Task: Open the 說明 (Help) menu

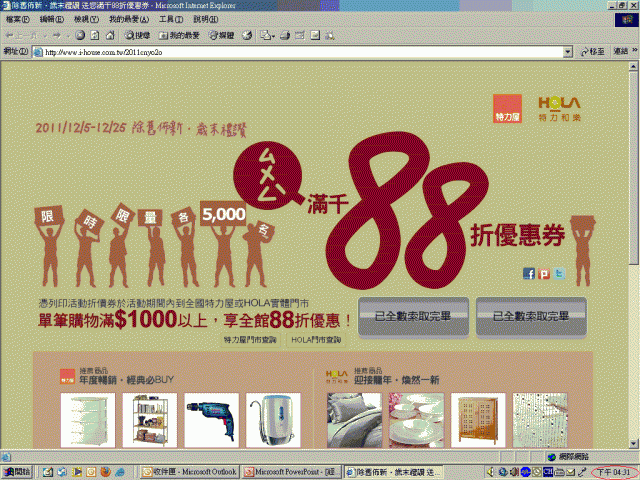Action: [x=206, y=19]
